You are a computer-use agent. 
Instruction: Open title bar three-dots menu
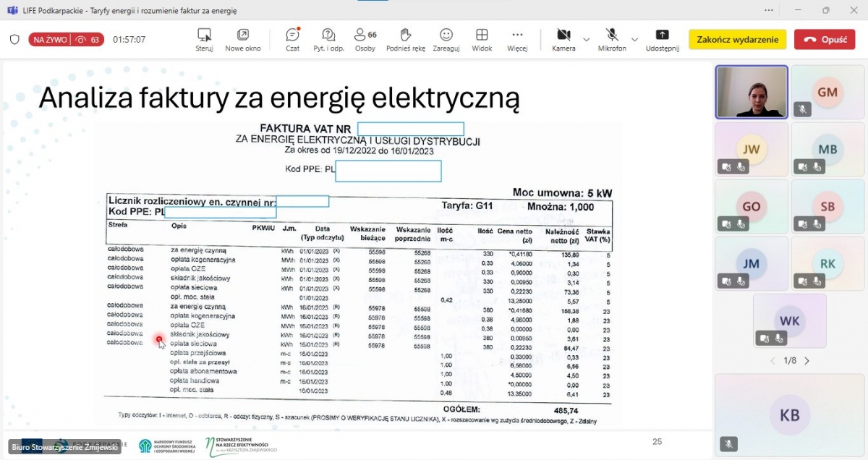(767, 10)
